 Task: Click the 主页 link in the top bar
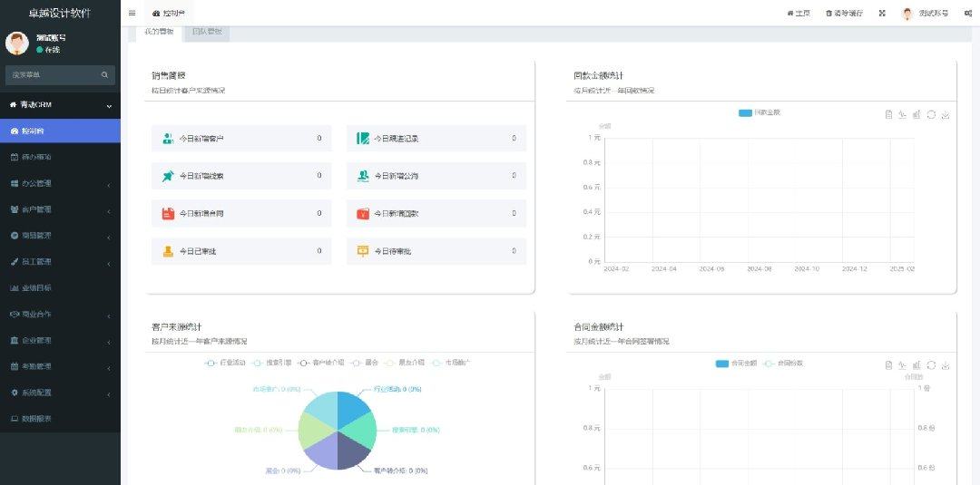pyautogui.click(x=799, y=14)
